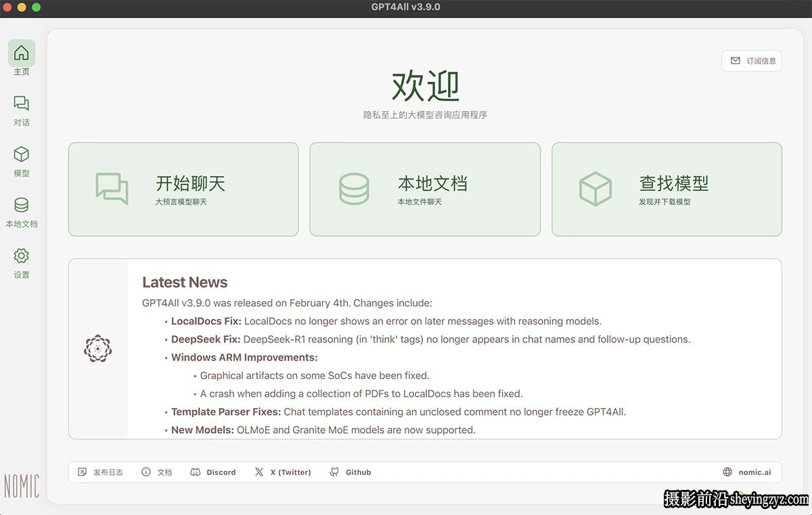This screenshot has height=515, width=812.
Task: Maximize the window with green button
Action: point(37,7)
